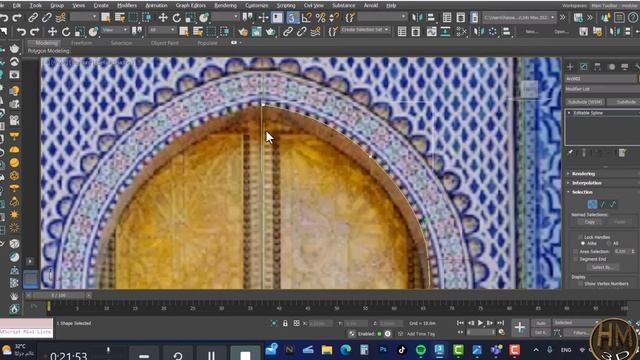This screenshot has height=360, width=640.
Task: Enable the Lock Handles checkbox
Action: (580, 237)
